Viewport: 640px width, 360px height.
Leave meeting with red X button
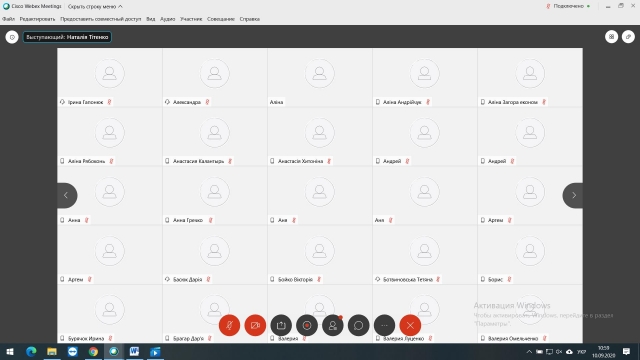pyautogui.click(x=410, y=325)
